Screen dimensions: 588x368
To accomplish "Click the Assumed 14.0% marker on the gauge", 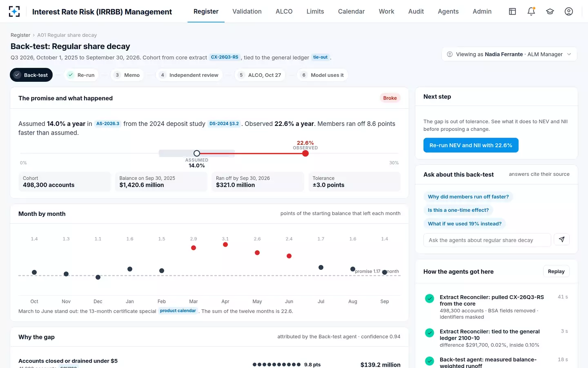I will 197,153.
